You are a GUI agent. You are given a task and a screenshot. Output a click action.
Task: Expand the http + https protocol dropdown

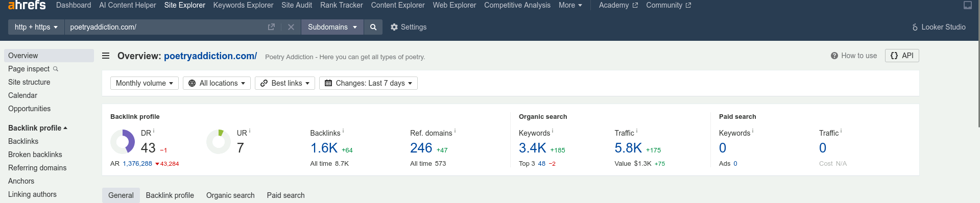36,27
